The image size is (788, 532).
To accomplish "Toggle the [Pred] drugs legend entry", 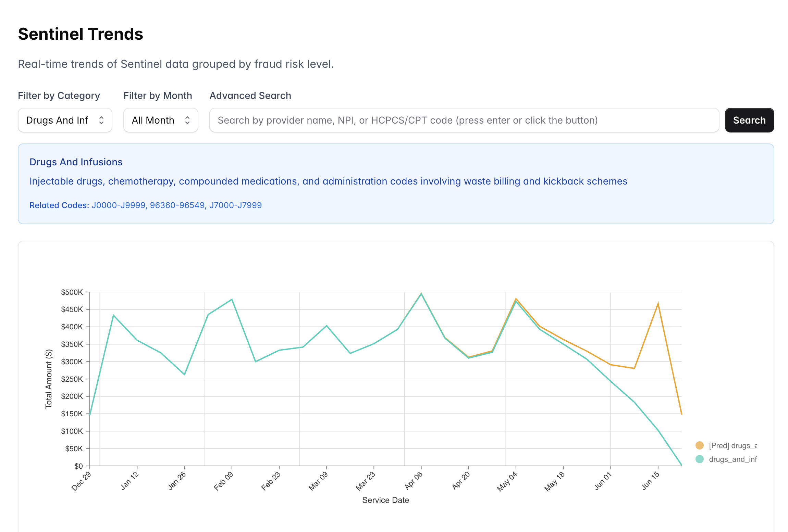I will pos(732,445).
